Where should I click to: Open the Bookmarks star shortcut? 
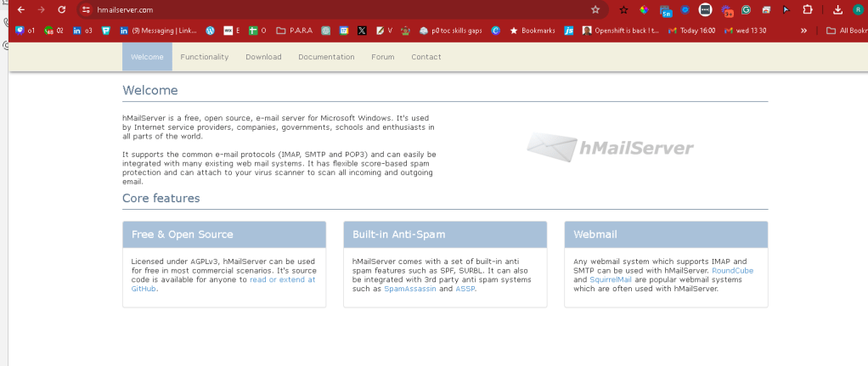532,31
